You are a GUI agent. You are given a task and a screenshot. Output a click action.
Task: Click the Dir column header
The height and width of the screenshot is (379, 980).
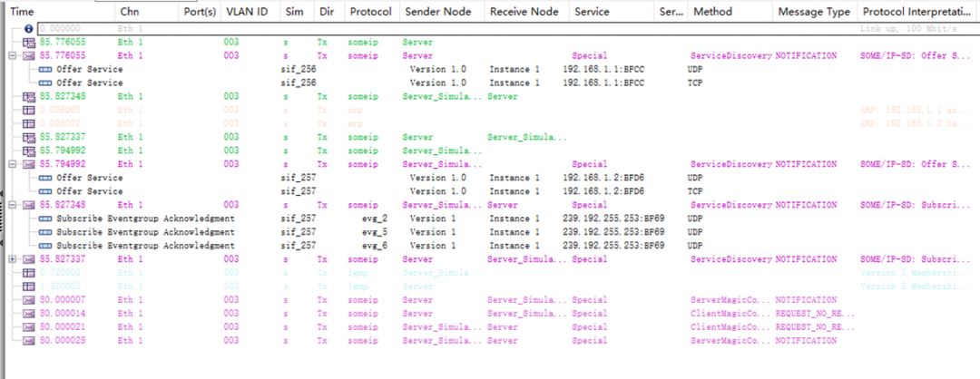tap(328, 12)
